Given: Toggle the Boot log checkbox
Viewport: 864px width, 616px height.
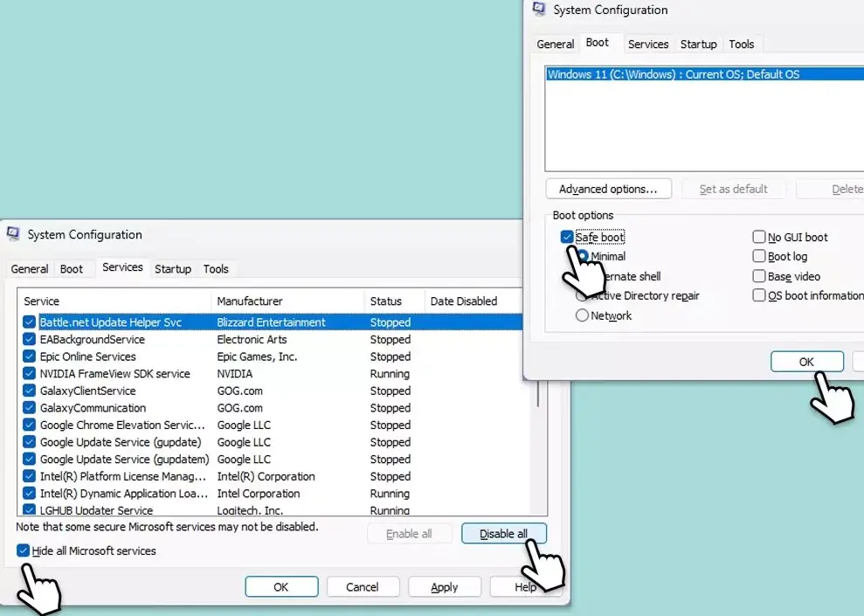Looking at the screenshot, I should (759, 256).
